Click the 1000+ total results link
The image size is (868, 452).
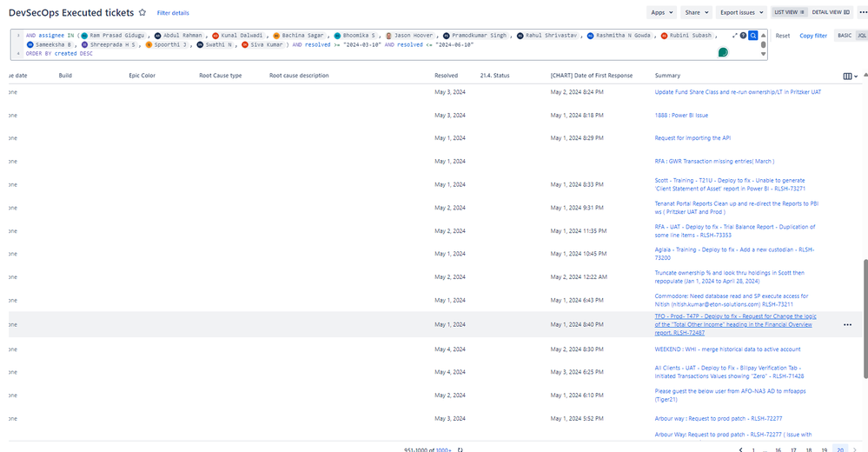click(x=443, y=449)
